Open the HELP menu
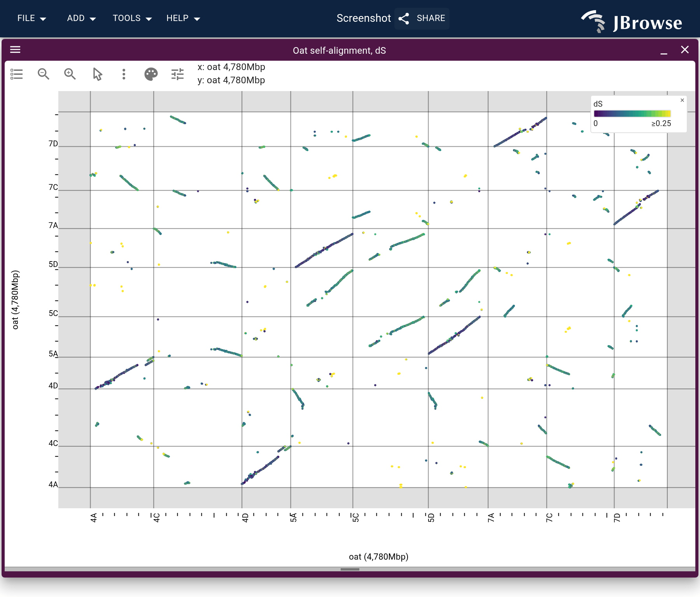 183,18
